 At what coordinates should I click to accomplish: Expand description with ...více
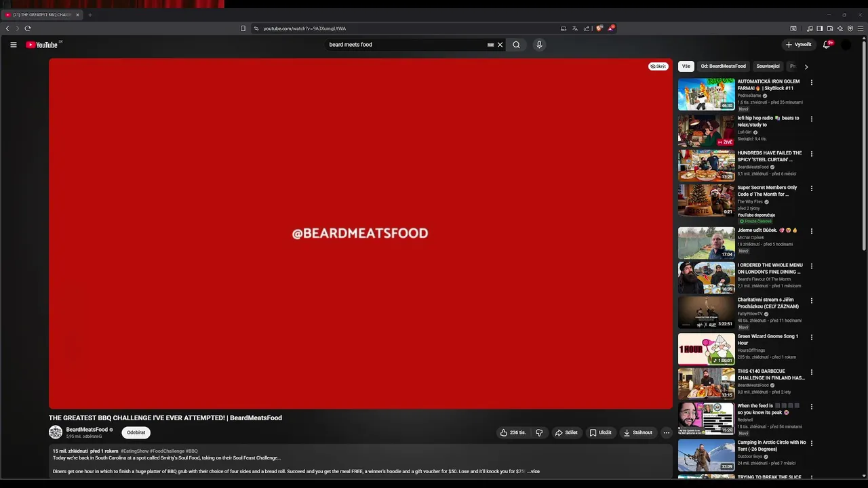[x=534, y=471]
